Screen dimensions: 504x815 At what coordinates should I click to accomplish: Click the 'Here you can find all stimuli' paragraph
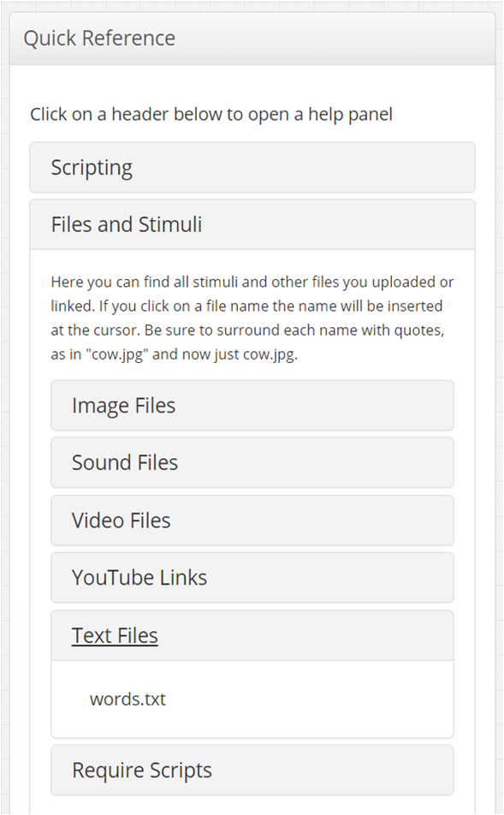click(252, 318)
